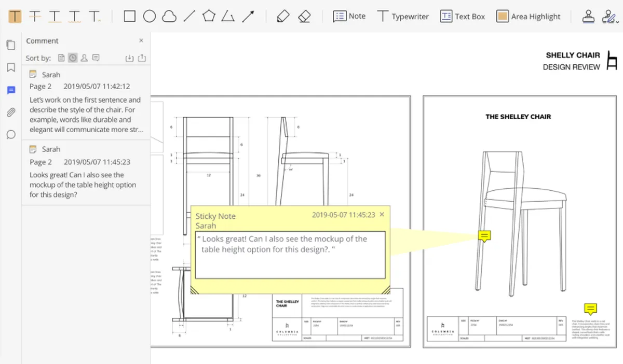This screenshot has height=364, width=623.
Task: Open the Bookmarks sidebar panel
Action: point(11,67)
